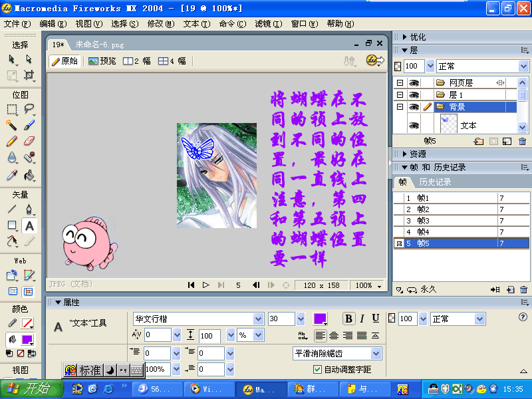Open the 滤镜 menu

tap(269, 24)
